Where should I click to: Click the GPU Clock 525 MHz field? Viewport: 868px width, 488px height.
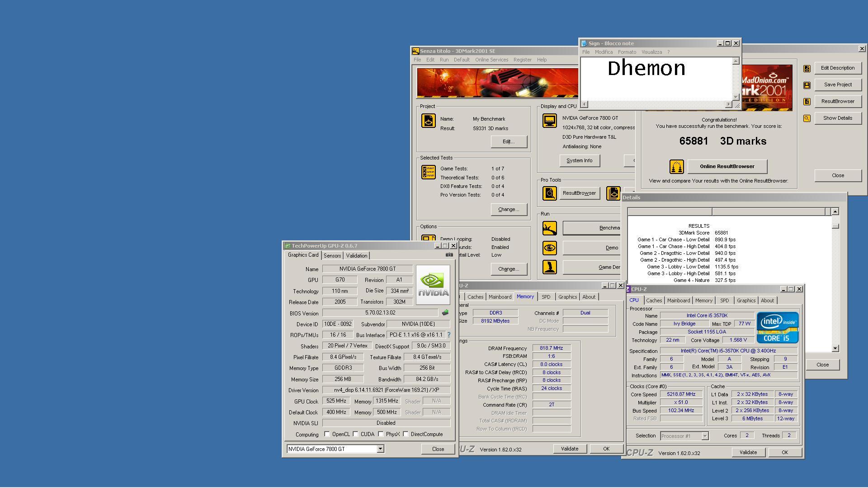336,401
